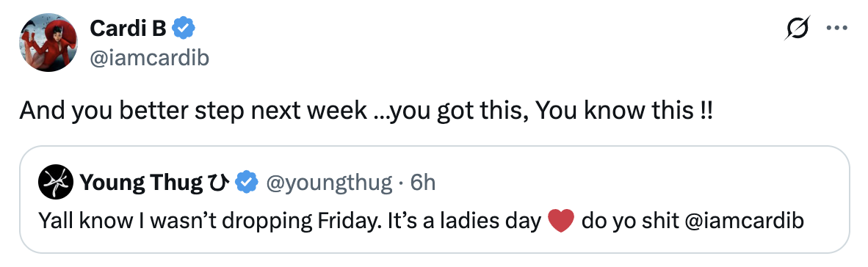Click the Young Thug display name
Screen dimensions: 868x267
(x=141, y=182)
